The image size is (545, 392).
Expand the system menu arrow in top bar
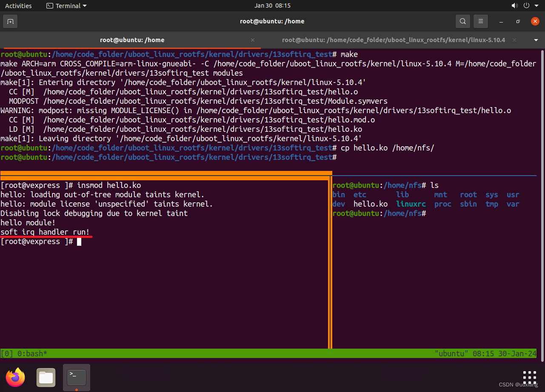click(536, 6)
